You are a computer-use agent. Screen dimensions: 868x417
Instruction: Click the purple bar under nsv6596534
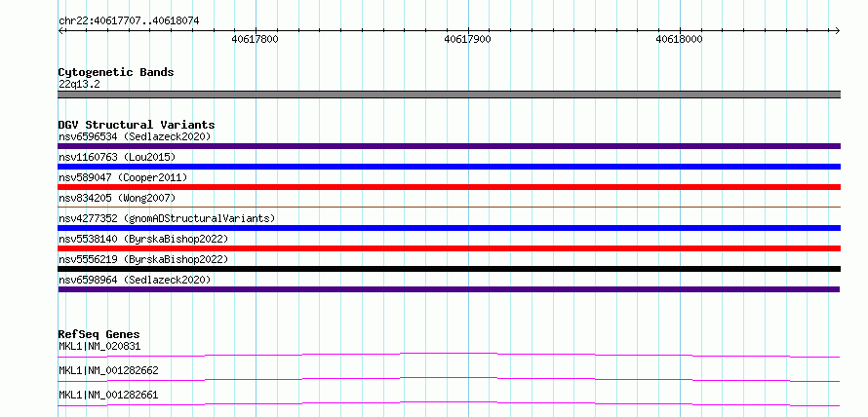click(x=450, y=146)
